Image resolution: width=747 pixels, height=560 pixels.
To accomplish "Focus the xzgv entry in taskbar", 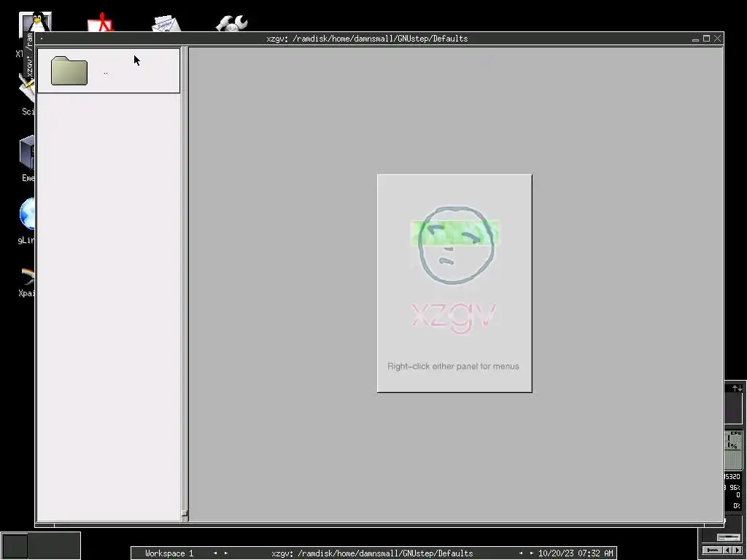I will (x=372, y=553).
